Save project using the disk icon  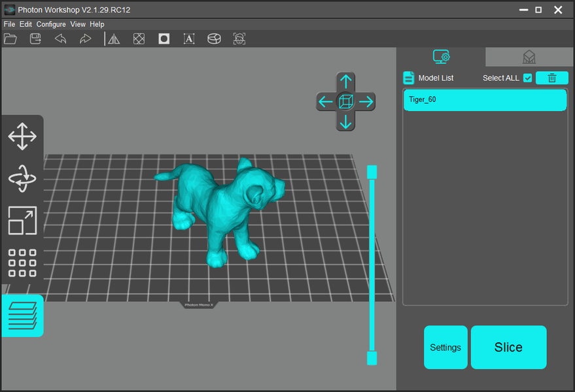(x=35, y=39)
